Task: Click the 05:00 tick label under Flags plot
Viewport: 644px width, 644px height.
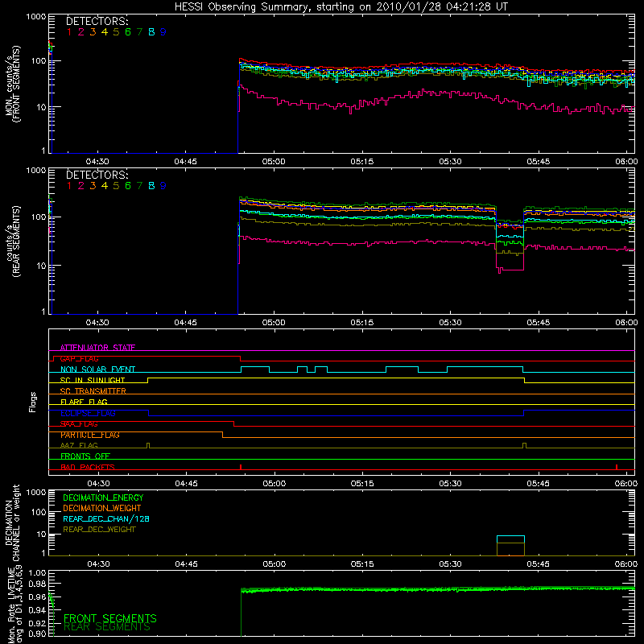Action: 274,484
